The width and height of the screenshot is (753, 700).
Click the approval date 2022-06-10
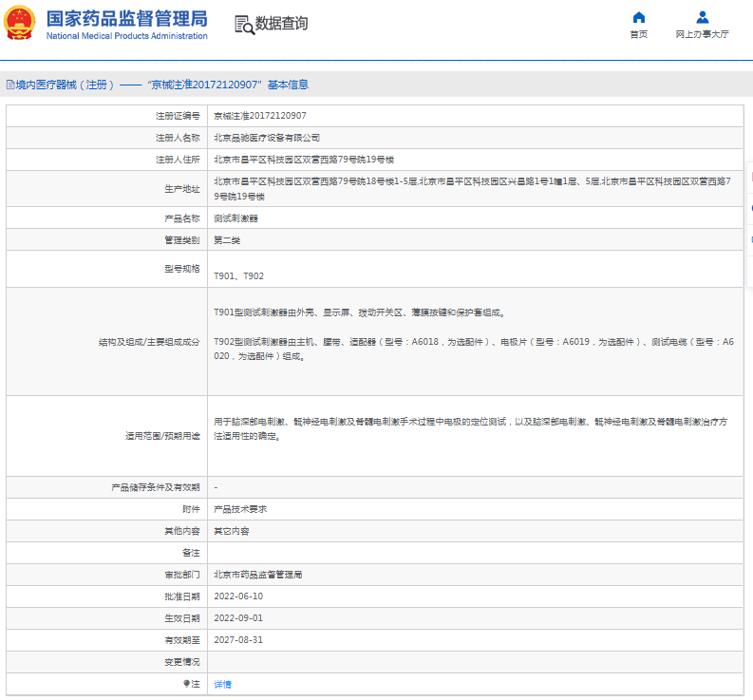pos(238,596)
